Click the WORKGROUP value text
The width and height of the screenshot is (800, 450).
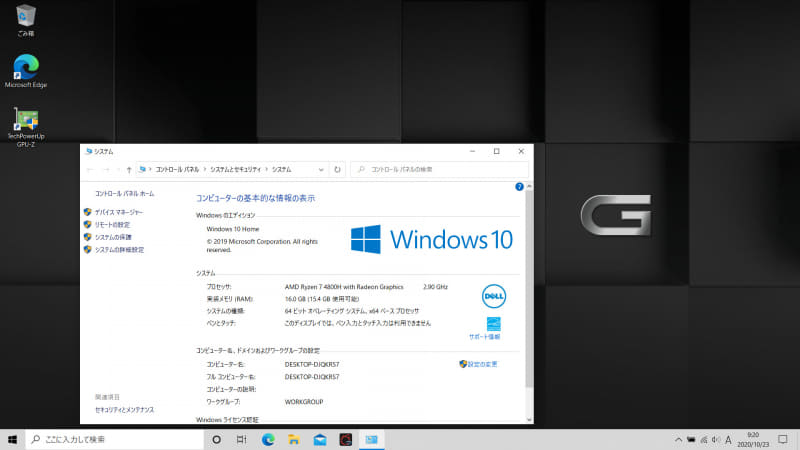click(304, 402)
